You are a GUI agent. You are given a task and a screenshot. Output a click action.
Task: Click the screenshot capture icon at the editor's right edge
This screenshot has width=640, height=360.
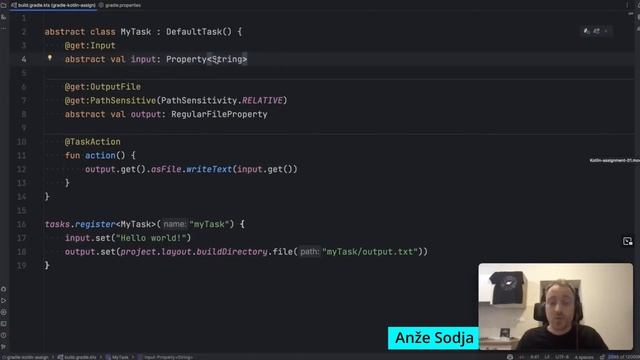click(627, 241)
